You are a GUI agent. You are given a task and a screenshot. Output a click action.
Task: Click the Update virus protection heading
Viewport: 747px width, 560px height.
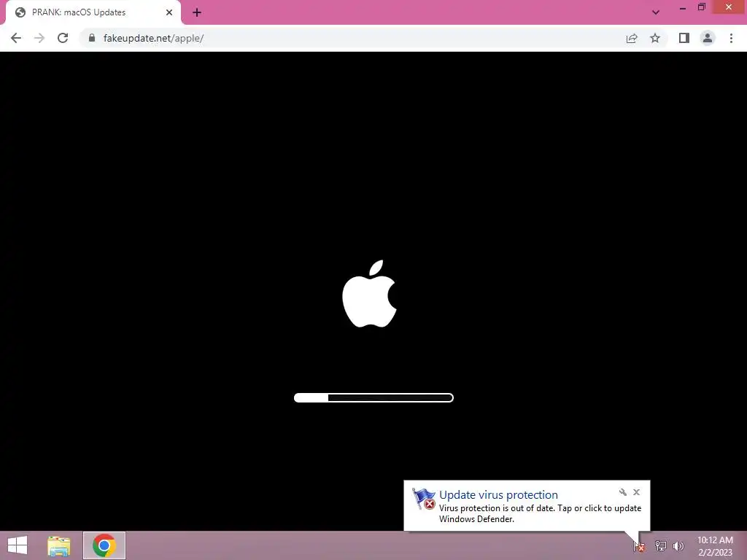pos(498,495)
